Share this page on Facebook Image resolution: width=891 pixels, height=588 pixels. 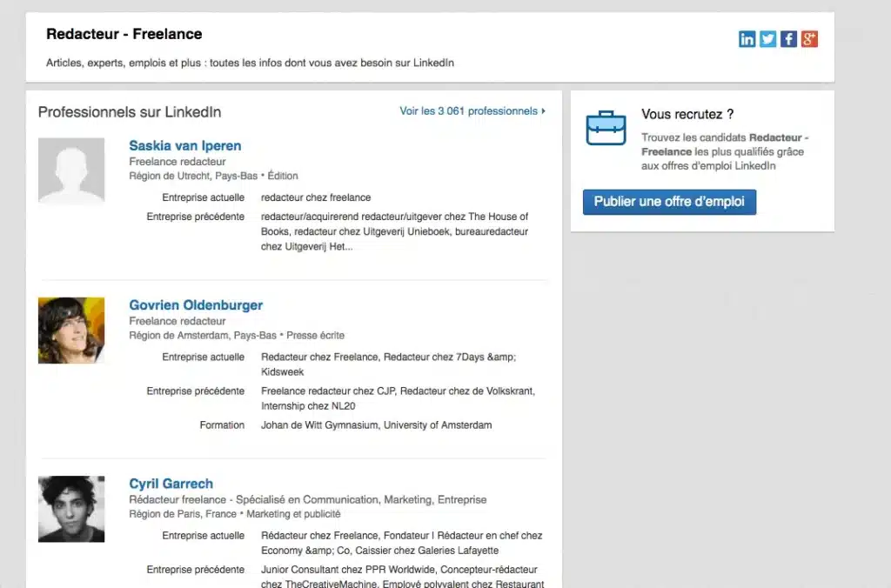[x=788, y=38]
